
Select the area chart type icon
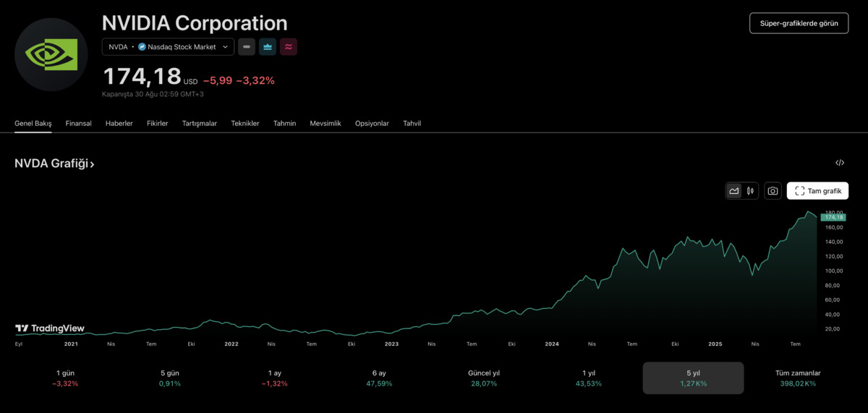pos(734,191)
